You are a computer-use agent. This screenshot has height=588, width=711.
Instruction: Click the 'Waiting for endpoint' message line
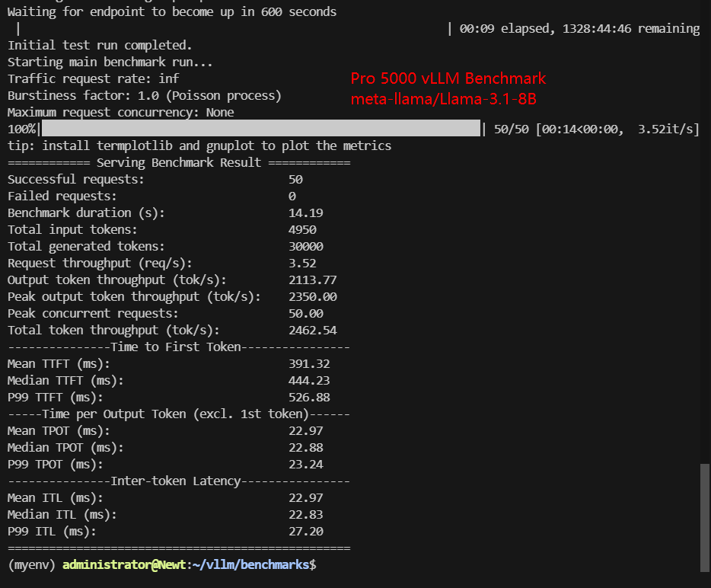coord(172,11)
